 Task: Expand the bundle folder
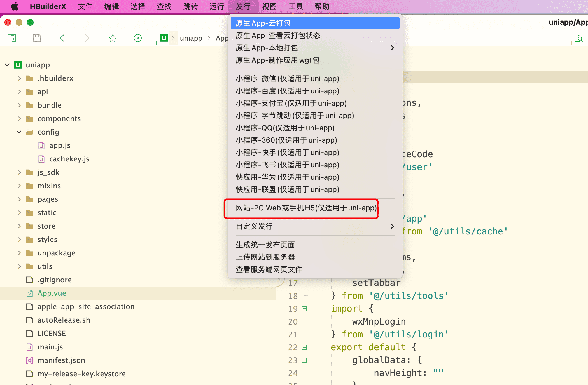point(19,105)
